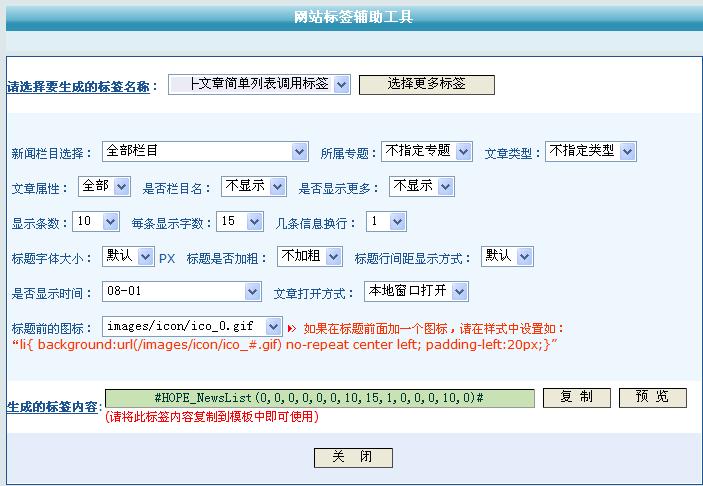Open the 标题行间距显示方式 dropdown
This screenshot has width=703, height=486.
click(507, 257)
